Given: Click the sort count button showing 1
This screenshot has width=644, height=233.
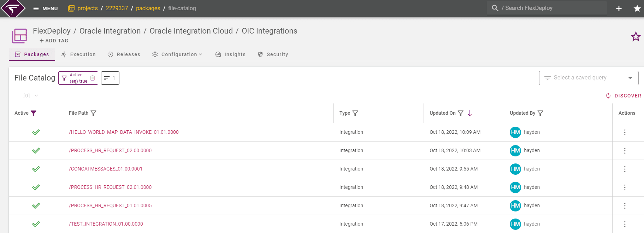Looking at the screenshot, I should click(110, 78).
